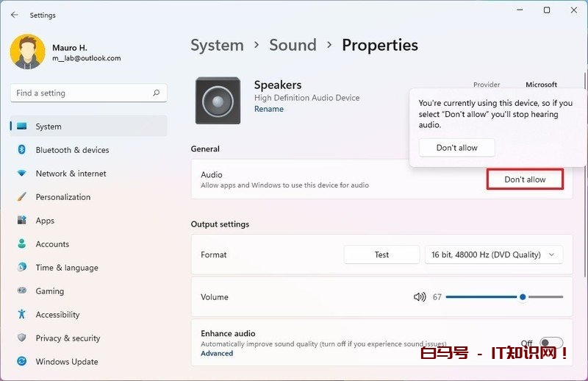Click the search magnifier icon

click(x=156, y=93)
